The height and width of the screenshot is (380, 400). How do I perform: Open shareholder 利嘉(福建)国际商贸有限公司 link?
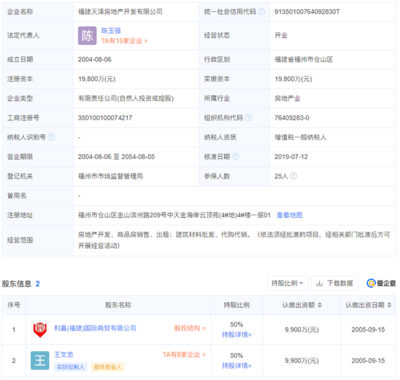(x=95, y=328)
